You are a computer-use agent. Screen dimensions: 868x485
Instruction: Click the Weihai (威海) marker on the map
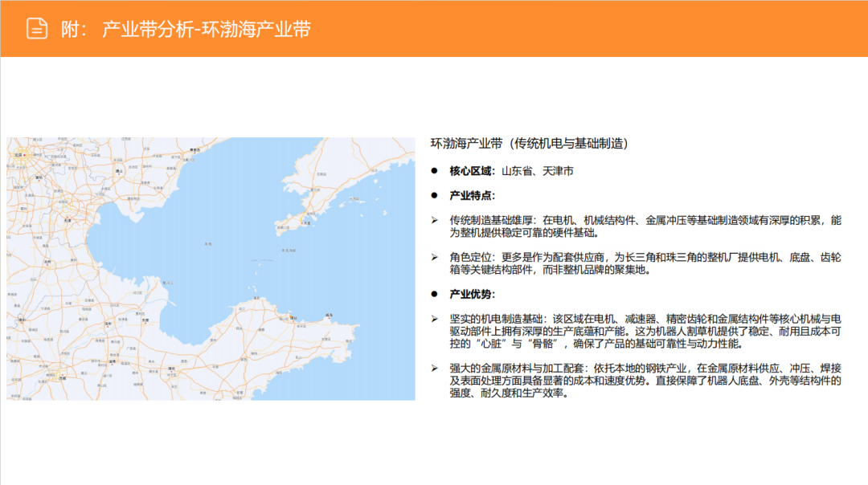(x=329, y=316)
